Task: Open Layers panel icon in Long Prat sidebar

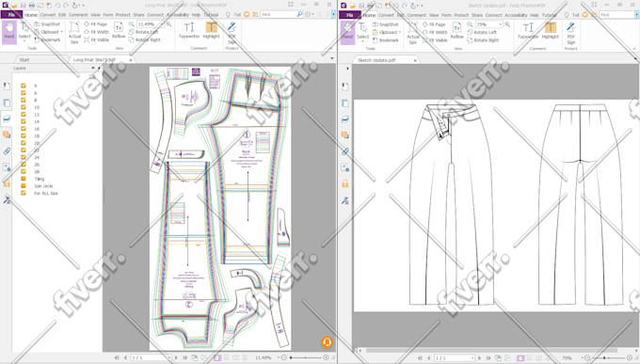Action: point(7,119)
